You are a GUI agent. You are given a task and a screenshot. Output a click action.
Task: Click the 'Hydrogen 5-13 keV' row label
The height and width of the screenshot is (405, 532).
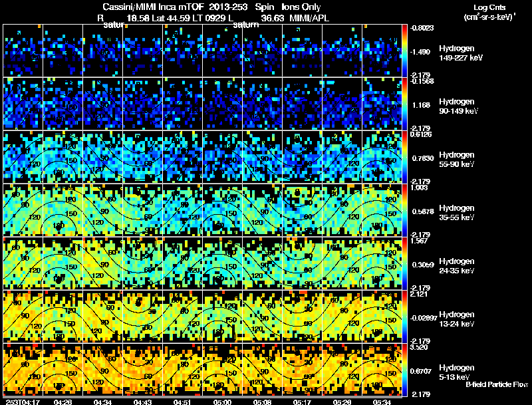point(457,372)
